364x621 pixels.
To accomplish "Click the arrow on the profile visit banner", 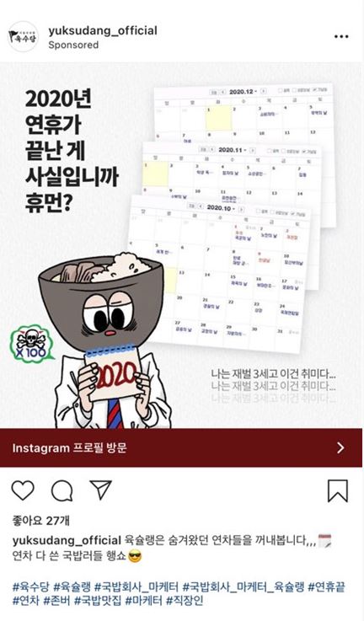I will point(340,448).
